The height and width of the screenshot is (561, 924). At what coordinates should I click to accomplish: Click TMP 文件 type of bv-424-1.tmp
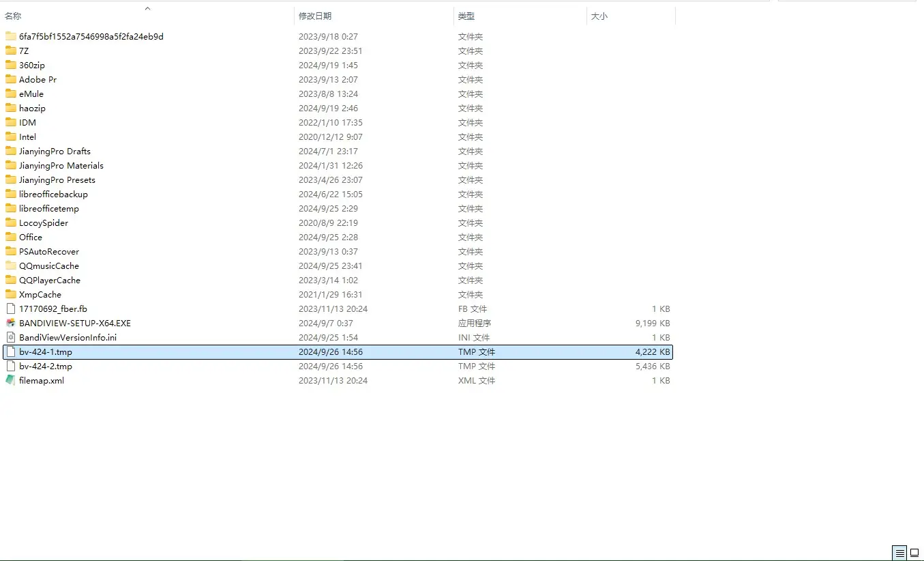click(477, 352)
